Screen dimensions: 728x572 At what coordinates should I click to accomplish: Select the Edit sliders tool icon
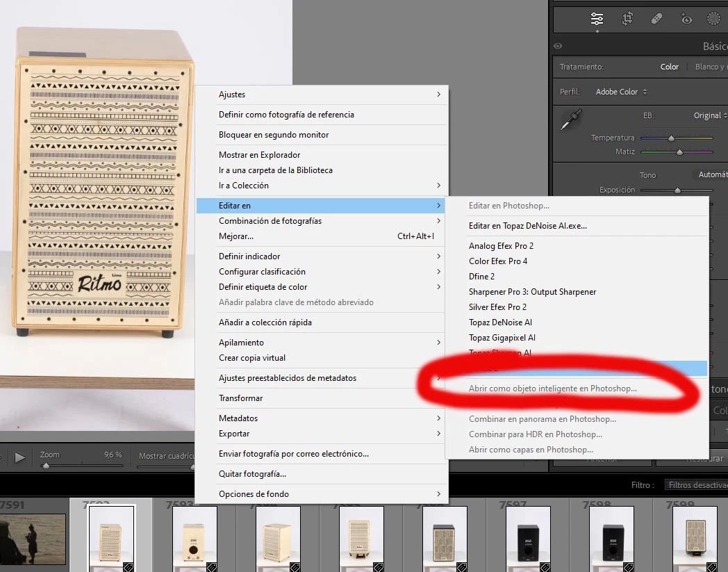coord(597,19)
